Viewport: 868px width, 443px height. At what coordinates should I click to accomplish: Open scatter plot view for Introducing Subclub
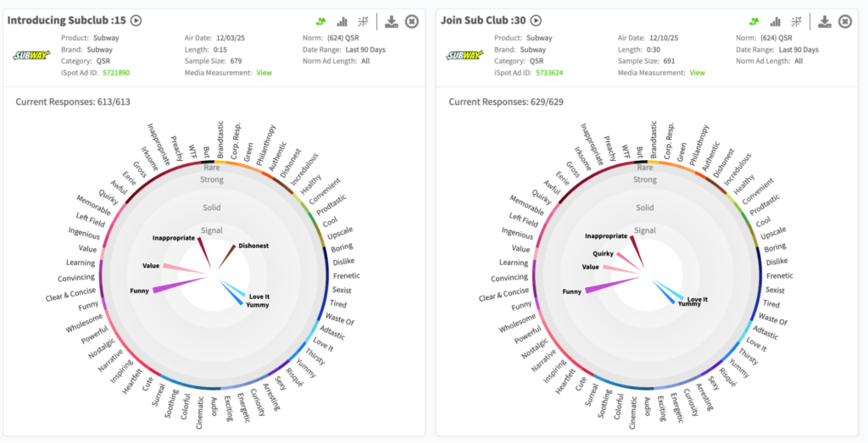point(364,21)
